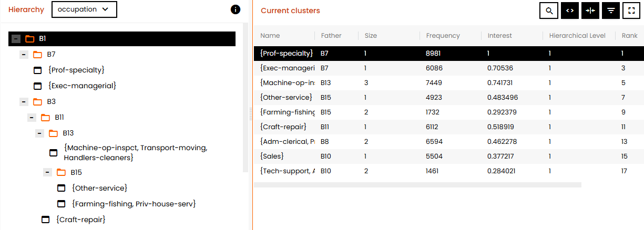Collapse the B11 tree node

pyautogui.click(x=32, y=118)
